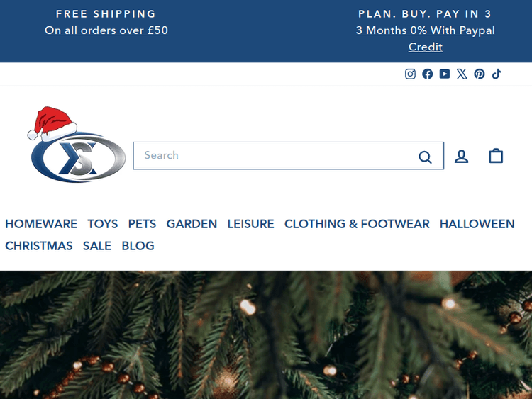Open the Garden menu item
532x399 pixels.
(x=192, y=224)
